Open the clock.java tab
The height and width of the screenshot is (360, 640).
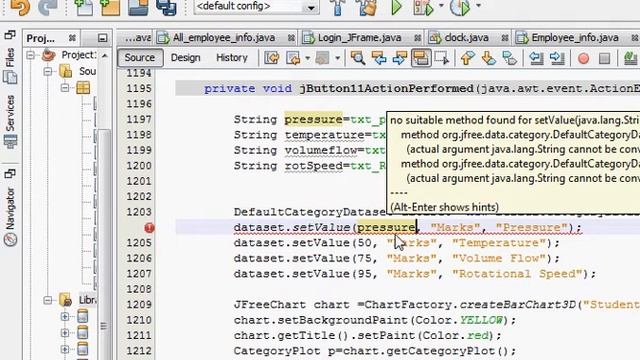pos(466,38)
